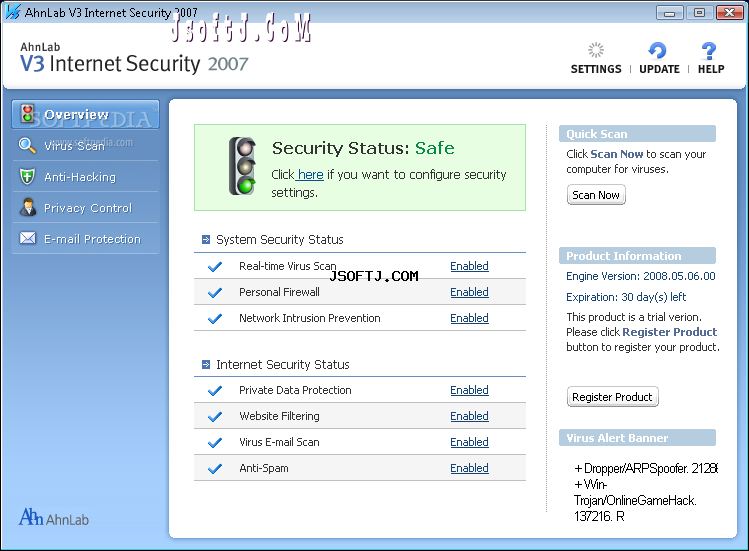749x551 pixels.
Task: Click the AhnLab logo at bottom left
Action: click(54, 517)
